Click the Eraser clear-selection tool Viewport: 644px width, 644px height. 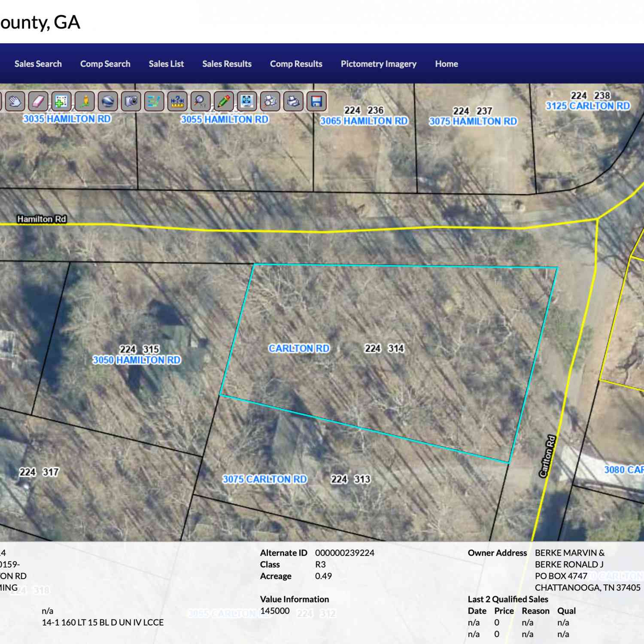coord(38,101)
